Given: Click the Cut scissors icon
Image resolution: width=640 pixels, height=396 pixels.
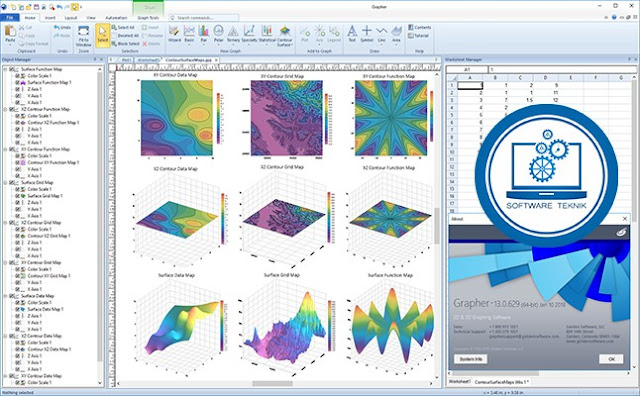Looking at the screenshot, I should [x=22, y=27].
